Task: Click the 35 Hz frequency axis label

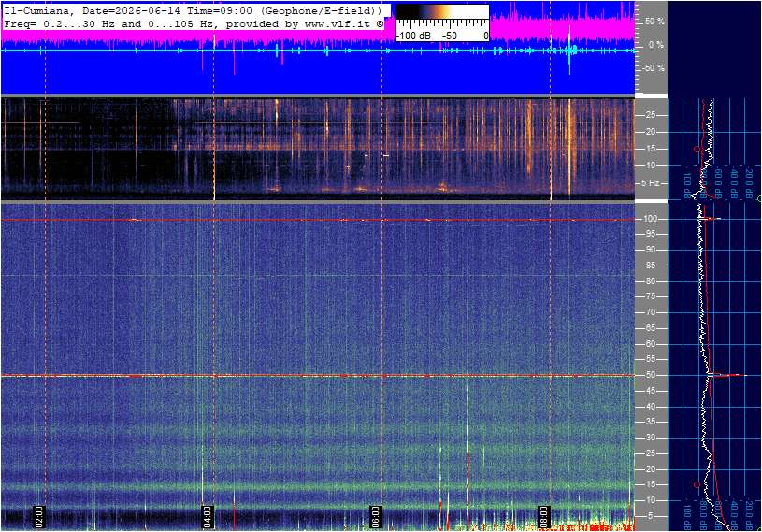Action: (650, 423)
